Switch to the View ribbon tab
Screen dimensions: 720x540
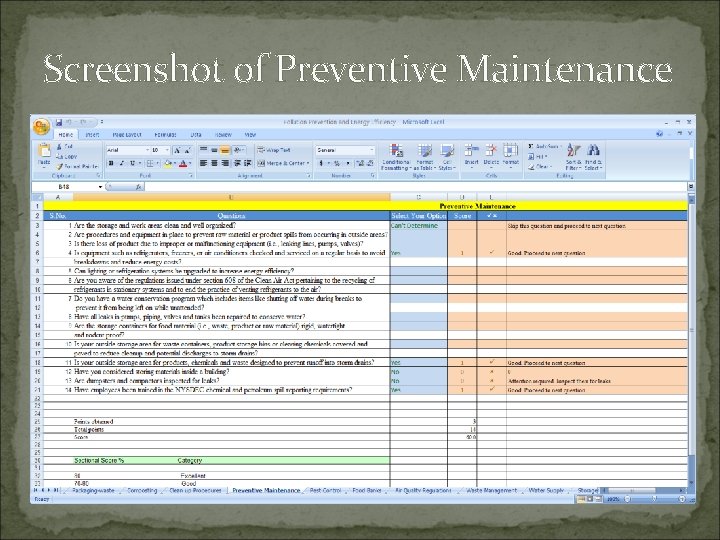[x=250, y=135]
